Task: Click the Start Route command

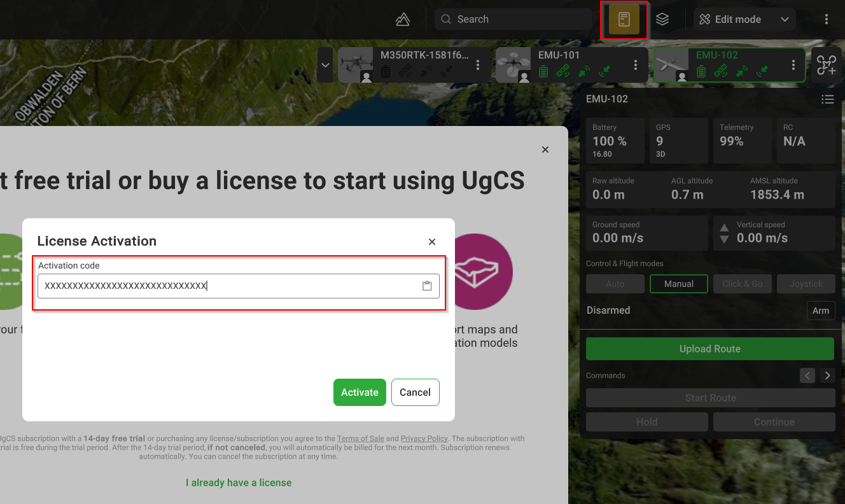Action: coord(711,398)
